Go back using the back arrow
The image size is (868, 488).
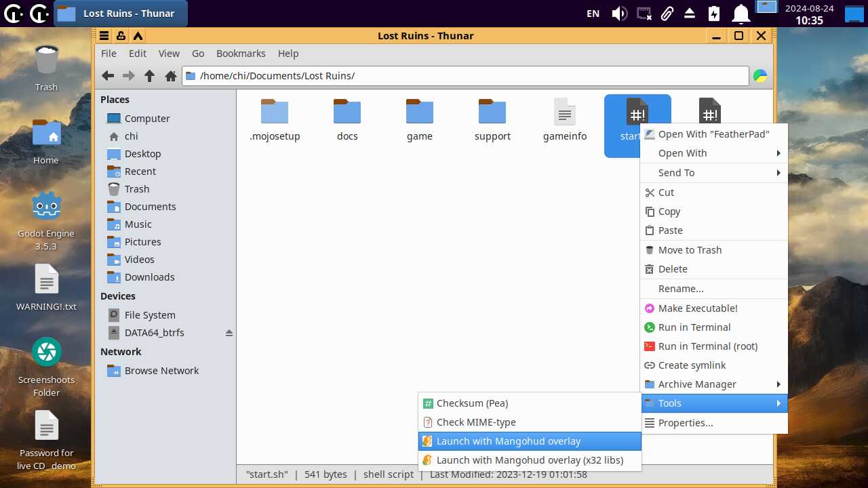[108, 76]
